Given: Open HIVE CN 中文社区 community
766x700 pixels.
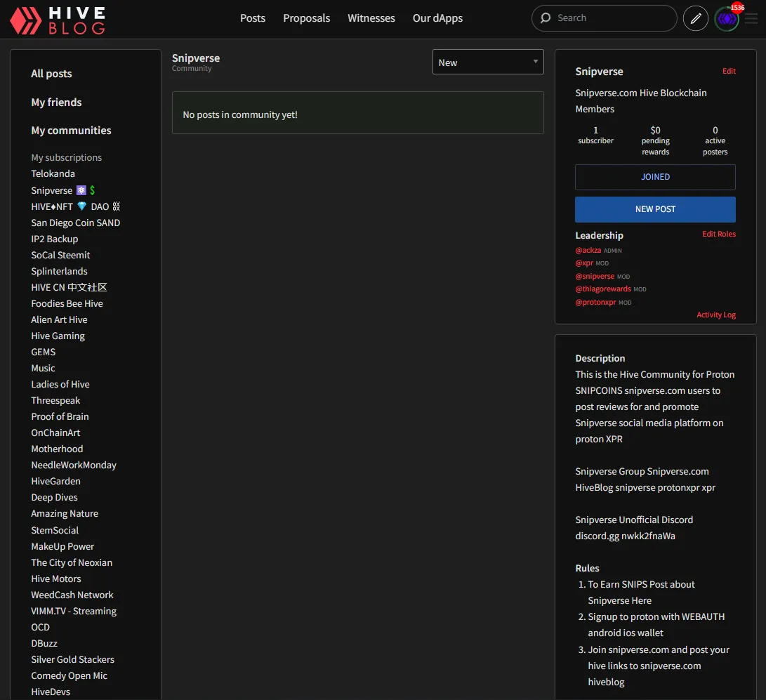Looking at the screenshot, I should click(69, 287).
